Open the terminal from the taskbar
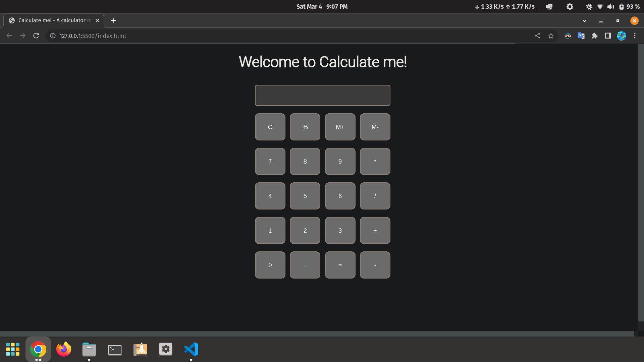This screenshot has width=644, height=362. (114, 349)
